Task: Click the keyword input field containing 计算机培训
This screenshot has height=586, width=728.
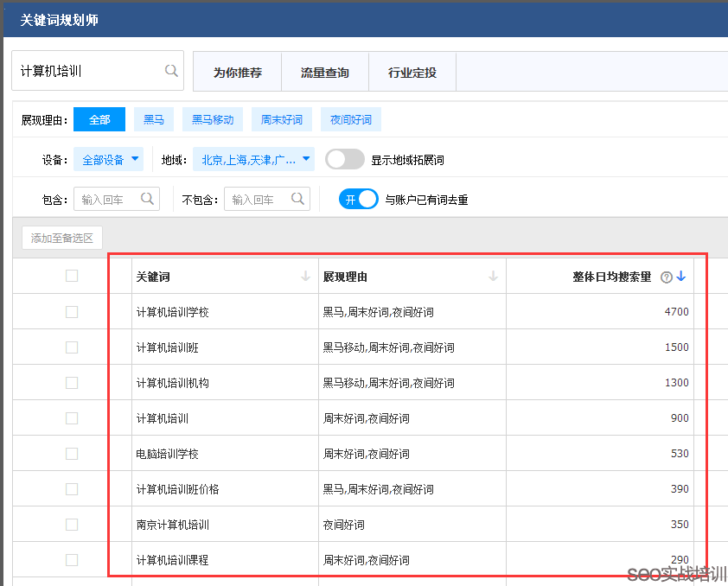Action: click(86, 71)
